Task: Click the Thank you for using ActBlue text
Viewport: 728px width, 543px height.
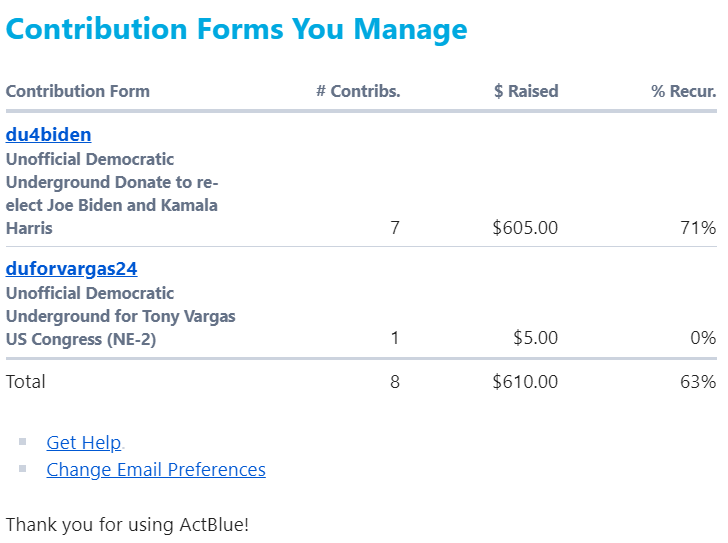Action: pyautogui.click(x=127, y=524)
